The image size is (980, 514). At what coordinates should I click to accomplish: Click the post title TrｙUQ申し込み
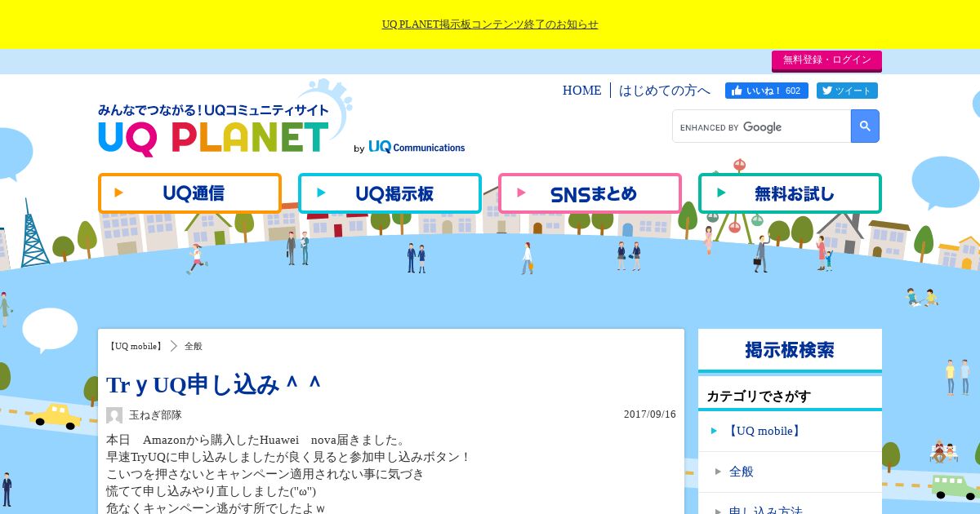point(214,385)
